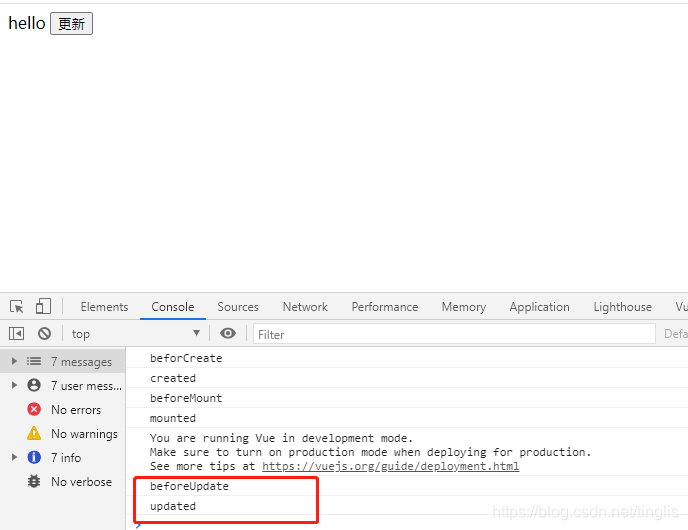Select the No verbose bug icon
Screen dimensions: 688x530
34,481
